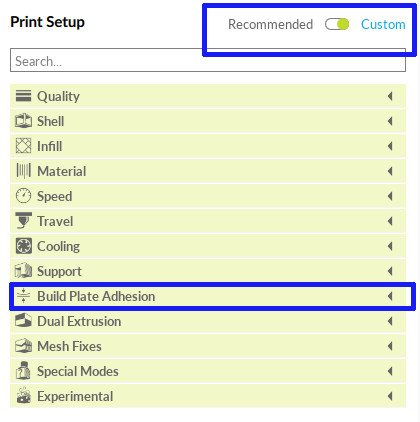Expand the Mesh Fixes section arrow

point(390,346)
